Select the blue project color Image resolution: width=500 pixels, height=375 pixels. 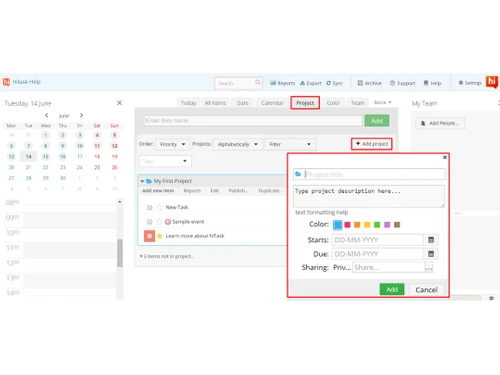coord(338,225)
